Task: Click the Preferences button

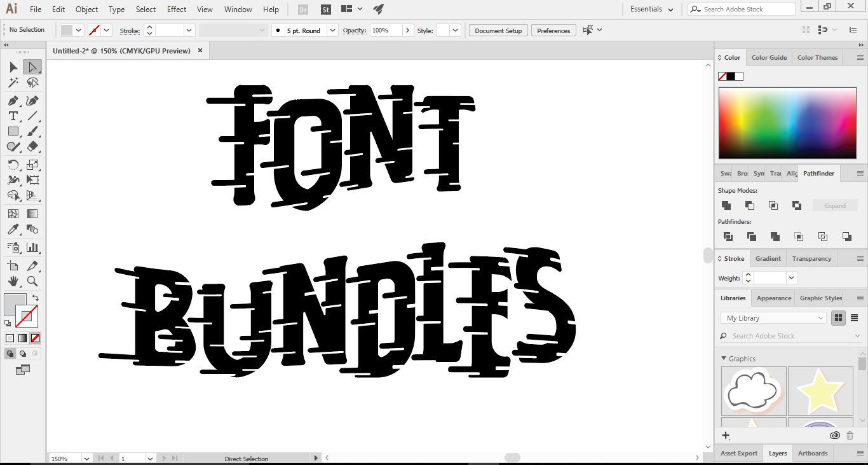Action: pos(553,31)
